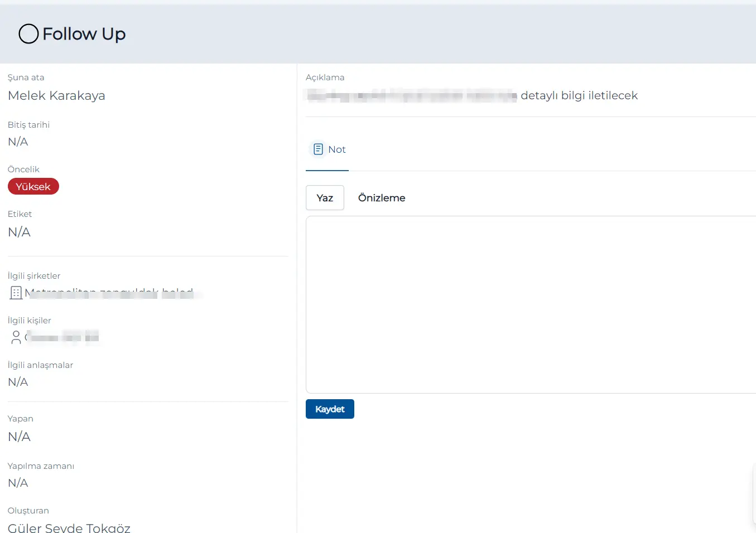
Task: Click the Kaydet button
Action: click(330, 409)
